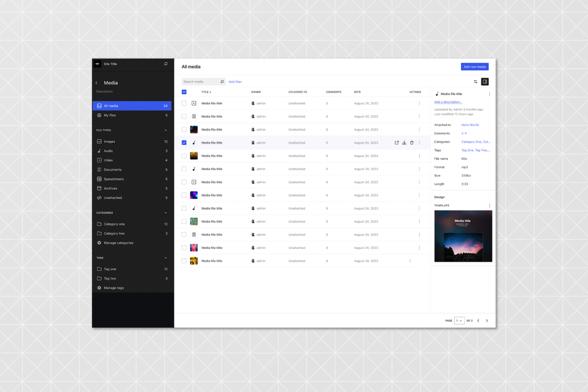
Task: Open the sidebar search magnifier icon
Action: pyautogui.click(x=166, y=64)
